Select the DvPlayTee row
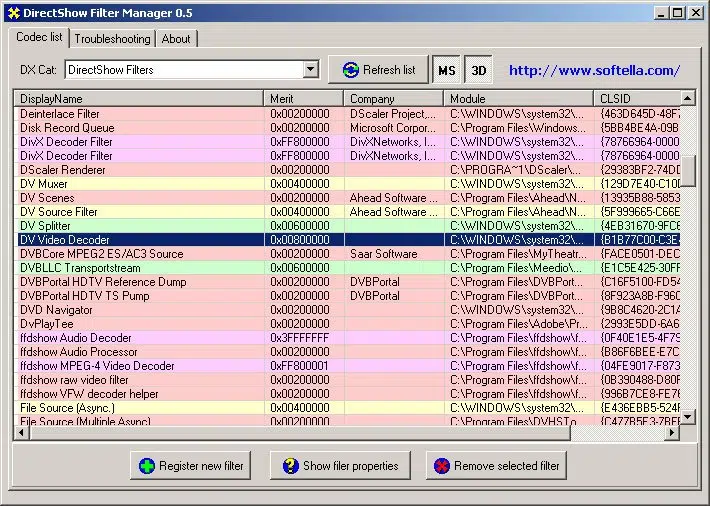710x506 pixels. (x=348, y=324)
